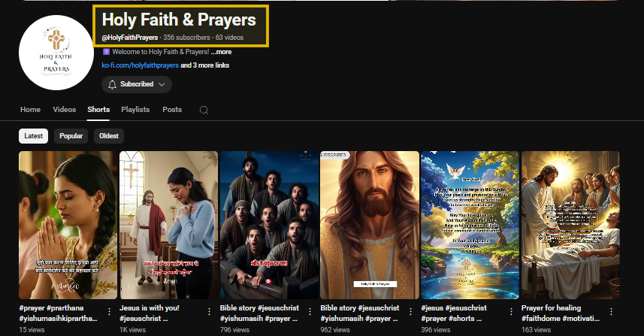The width and height of the screenshot is (644, 336).
Task: Click the @HolyFaithPrayers handle
Action: point(130,38)
